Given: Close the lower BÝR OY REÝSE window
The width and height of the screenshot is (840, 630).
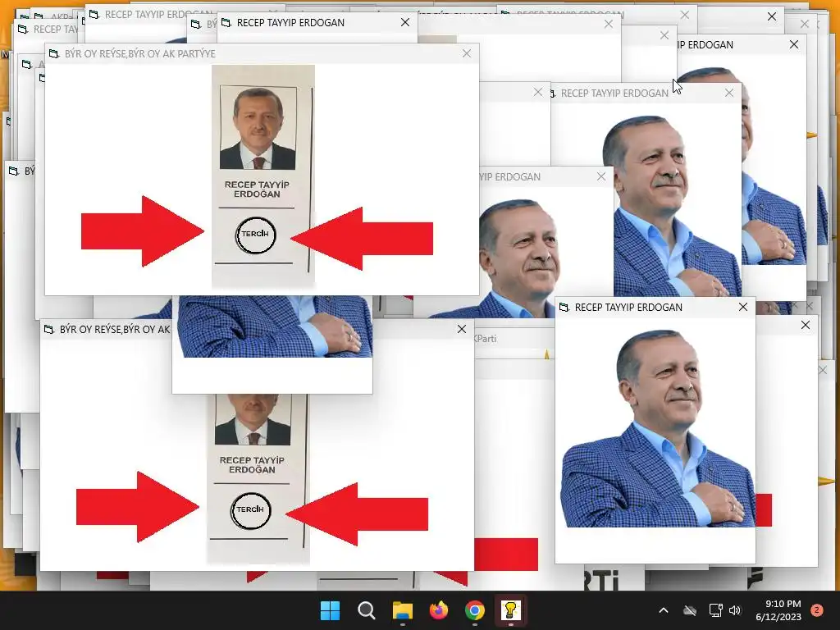Looking at the screenshot, I should coord(462,329).
